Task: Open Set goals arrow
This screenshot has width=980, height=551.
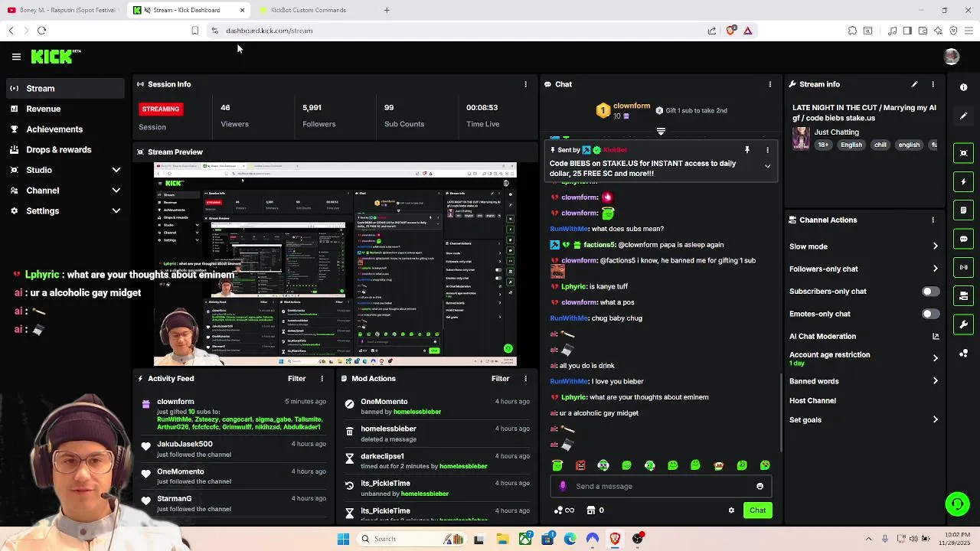Action: coord(935,420)
